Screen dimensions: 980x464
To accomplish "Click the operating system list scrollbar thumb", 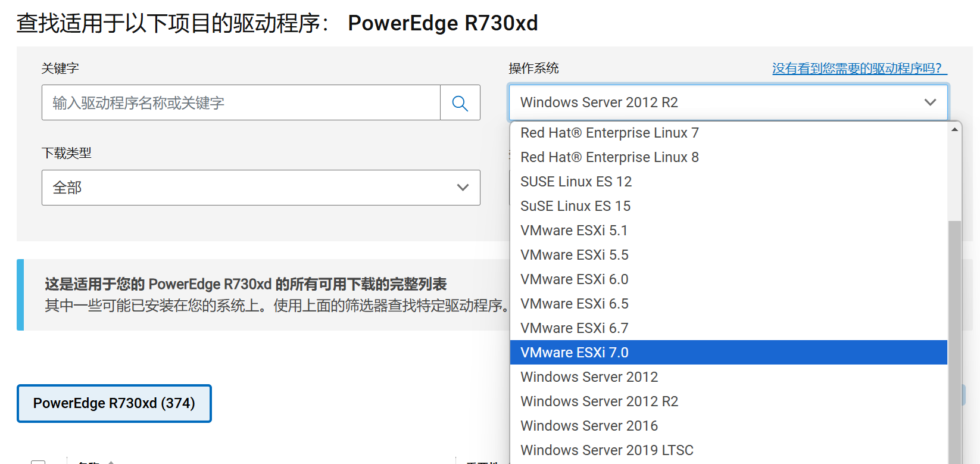I will click(x=954, y=340).
